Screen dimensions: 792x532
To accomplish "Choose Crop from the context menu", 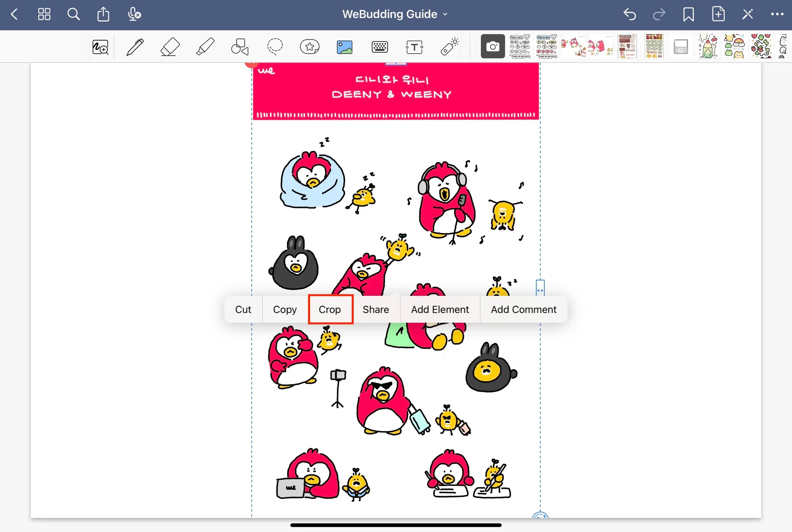I will [x=330, y=309].
